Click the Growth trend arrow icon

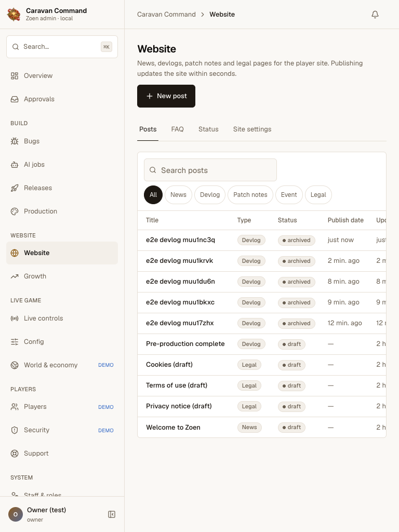(15, 276)
